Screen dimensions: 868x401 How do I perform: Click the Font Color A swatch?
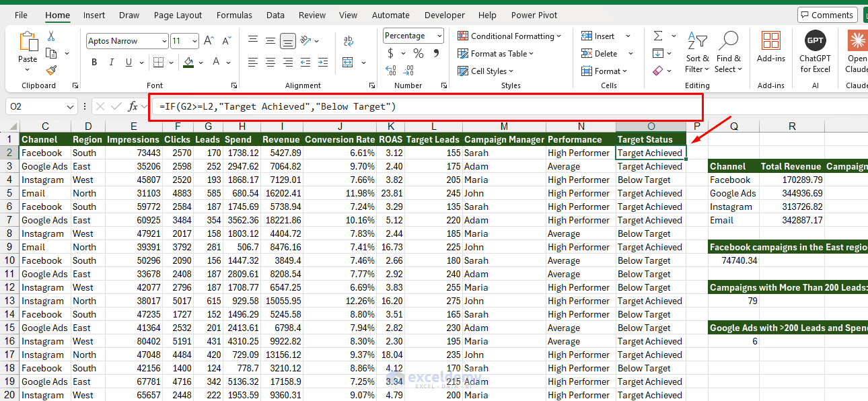point(217,63)
